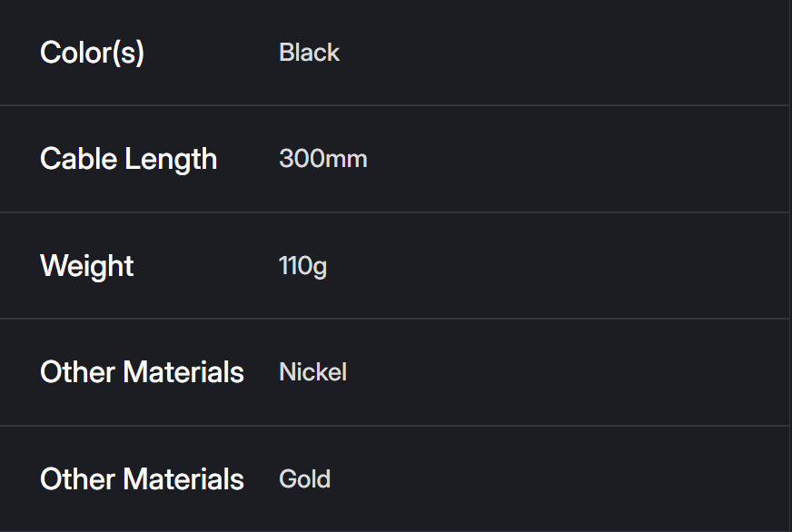Select the Nickel material value
This screenshot has width=792, height=532.
[x=312, y=372]
